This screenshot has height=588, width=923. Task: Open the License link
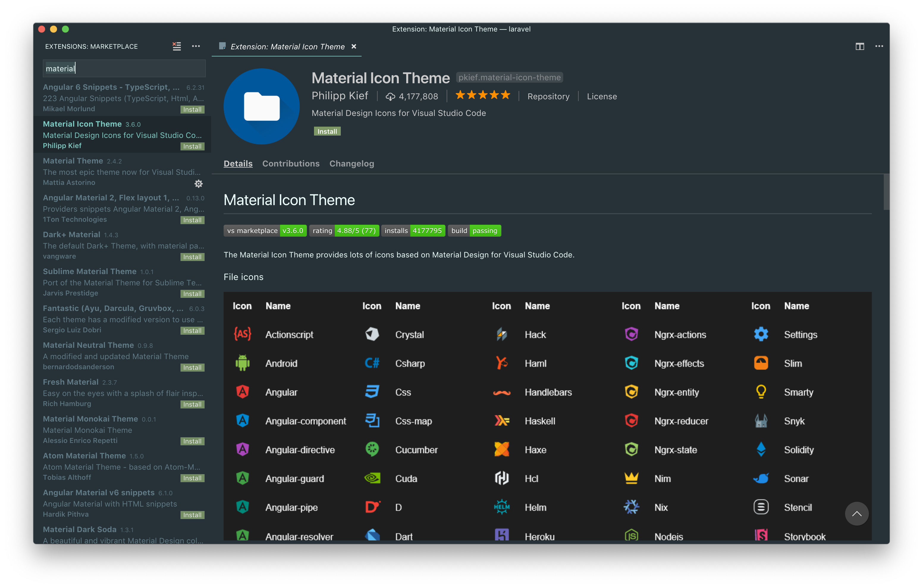point(602,97)
